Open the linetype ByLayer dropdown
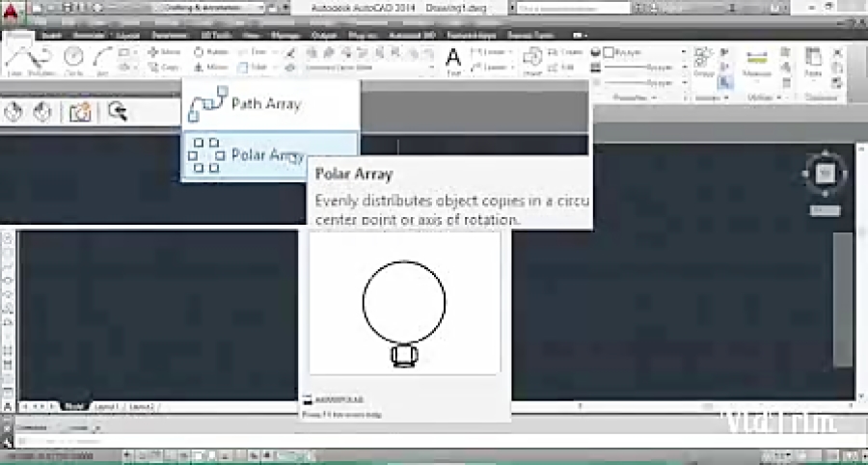Viewport: 868px width, 465px height. click(x=645, y=82)
